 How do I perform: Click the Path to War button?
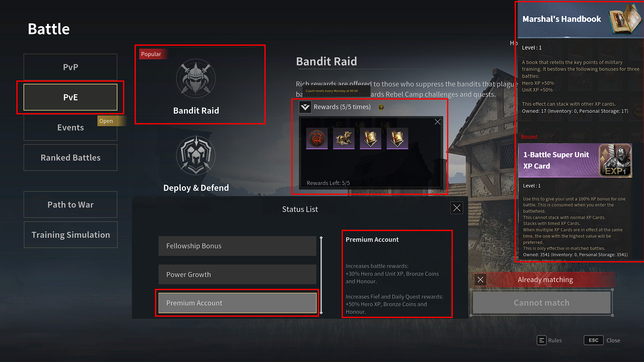(70, 205)
